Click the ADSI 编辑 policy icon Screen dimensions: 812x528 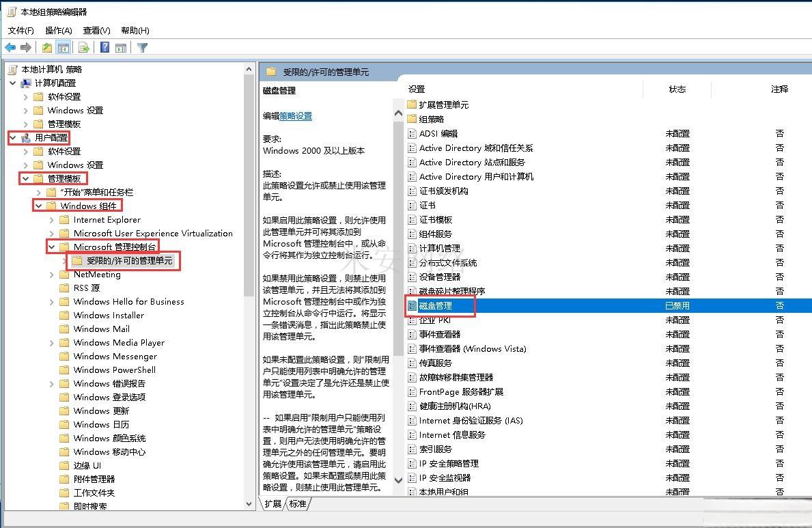412,134
